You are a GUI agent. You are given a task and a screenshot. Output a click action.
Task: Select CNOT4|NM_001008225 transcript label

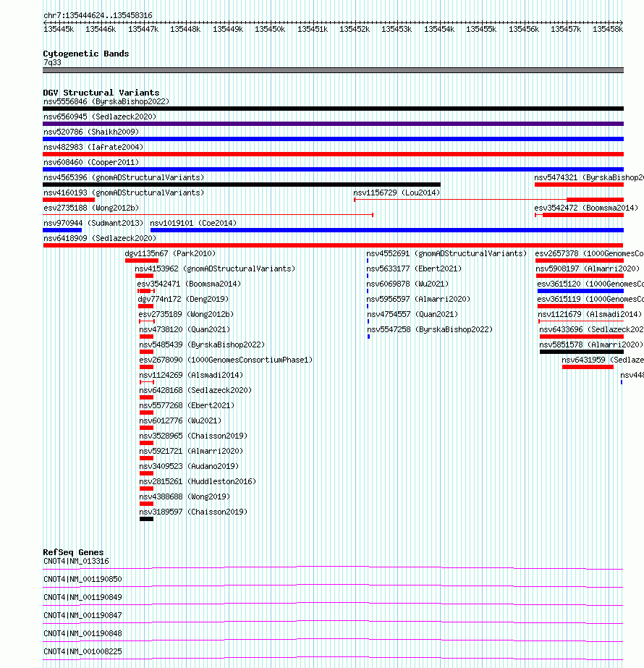[82, 652]
